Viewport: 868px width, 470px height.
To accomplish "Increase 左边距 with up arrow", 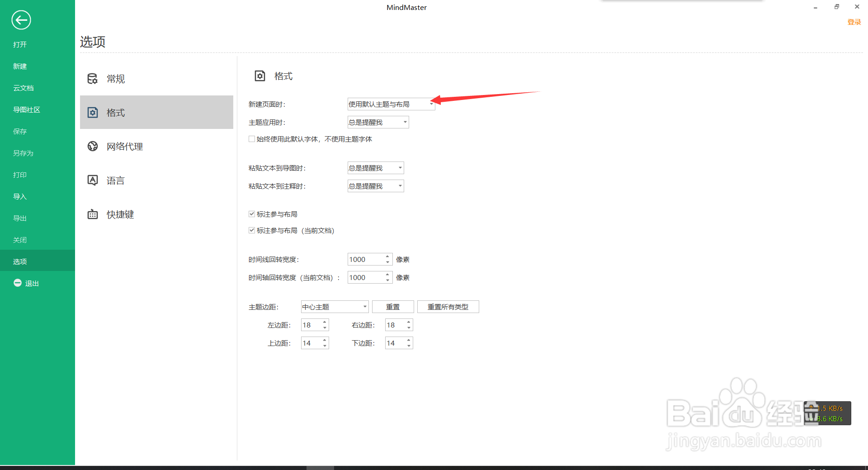I will (x=325, y=322).
